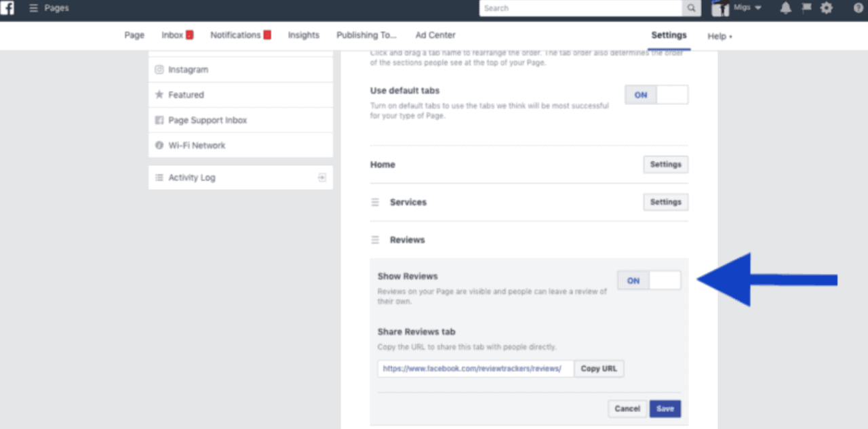Click the Facebook logo icon
The image size is (868, 429).
point(8,8)
